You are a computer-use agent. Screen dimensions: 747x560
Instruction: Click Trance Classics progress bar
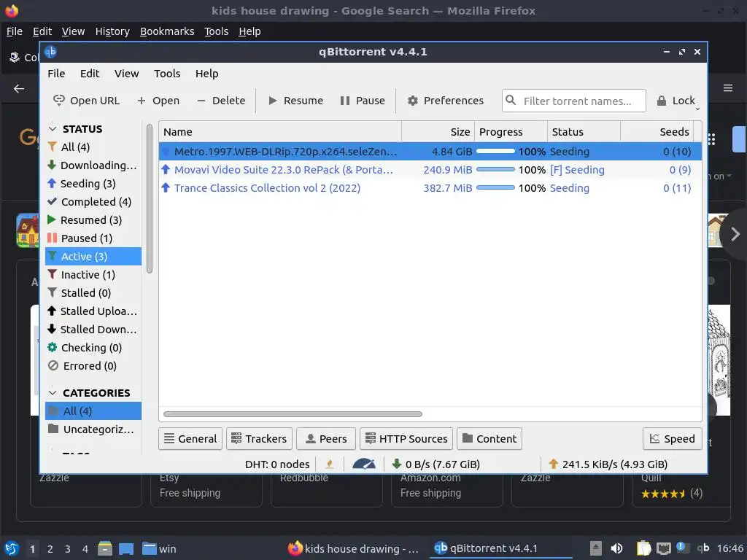[x=495, y=188]
